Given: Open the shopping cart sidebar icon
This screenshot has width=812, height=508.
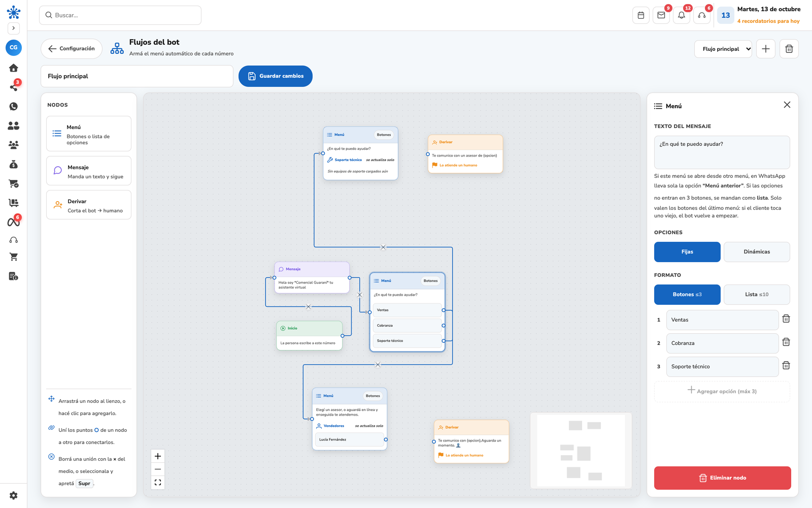Looking at the screenshot, I should click(14, 257).
